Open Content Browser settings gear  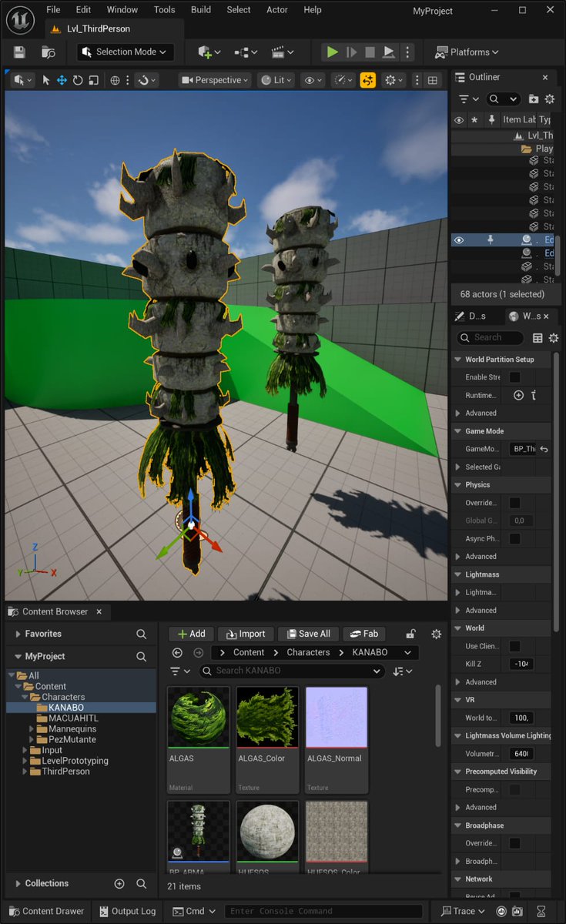point(437,634)
